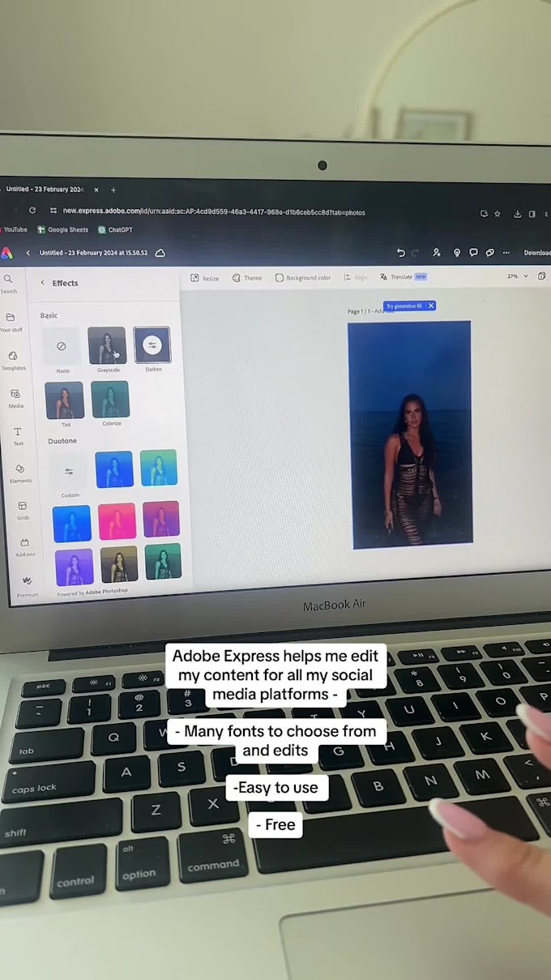Open the Media panel

coord(15,398)
